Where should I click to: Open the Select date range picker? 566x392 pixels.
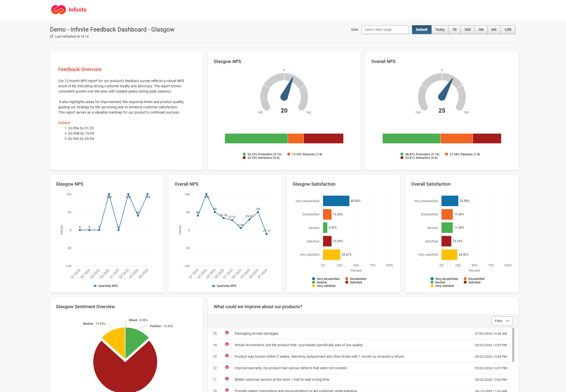pos(385,30)
